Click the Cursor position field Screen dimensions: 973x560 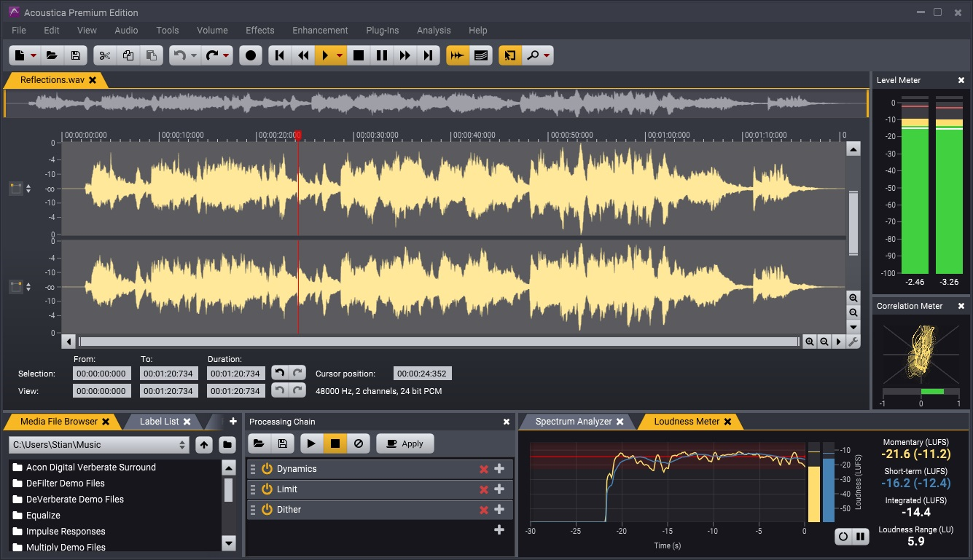click(x=421, y=373)
